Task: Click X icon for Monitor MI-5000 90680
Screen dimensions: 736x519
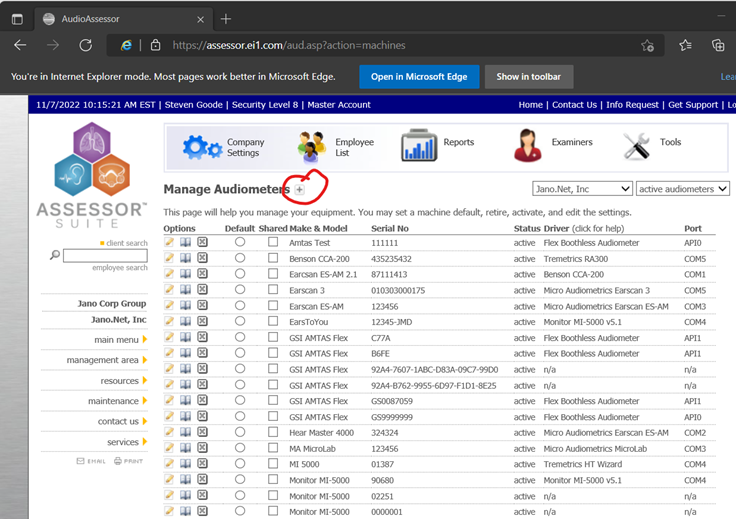Action: click(x=202, y=480)
